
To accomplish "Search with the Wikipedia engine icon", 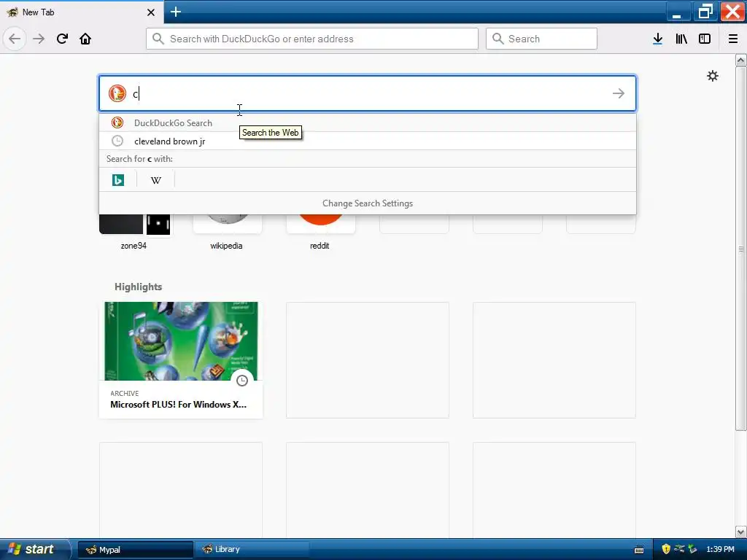I will 156,180.
